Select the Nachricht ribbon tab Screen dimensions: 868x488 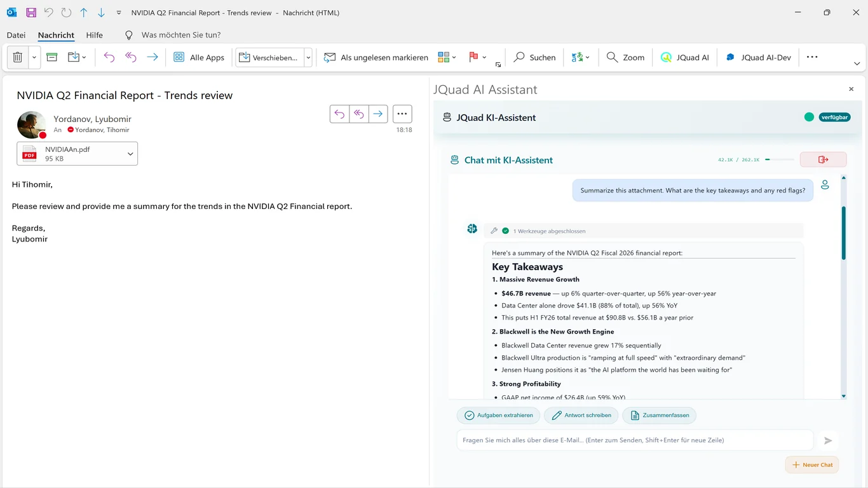(56, 35)
